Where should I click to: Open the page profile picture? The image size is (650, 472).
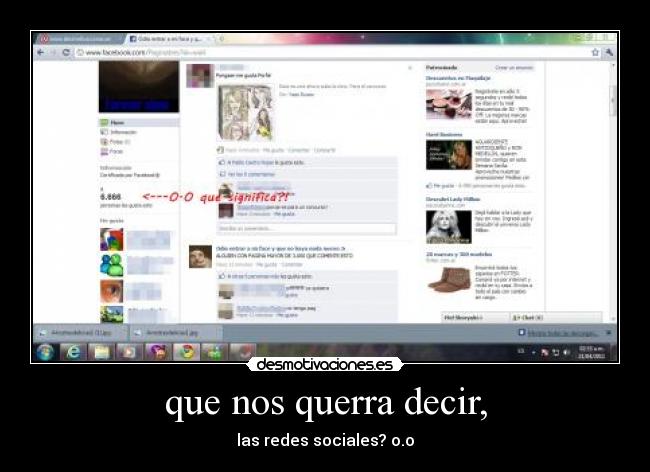[139, 87]
